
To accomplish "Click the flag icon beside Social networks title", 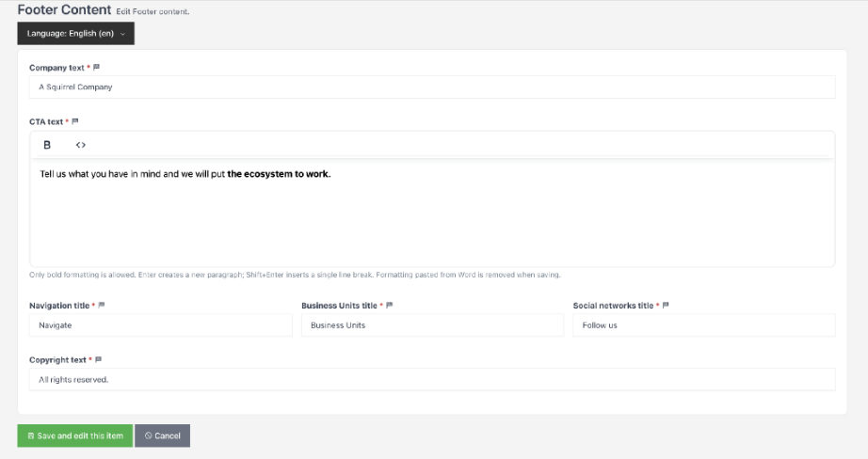I will pyautogui.click(x=666, y=306).
